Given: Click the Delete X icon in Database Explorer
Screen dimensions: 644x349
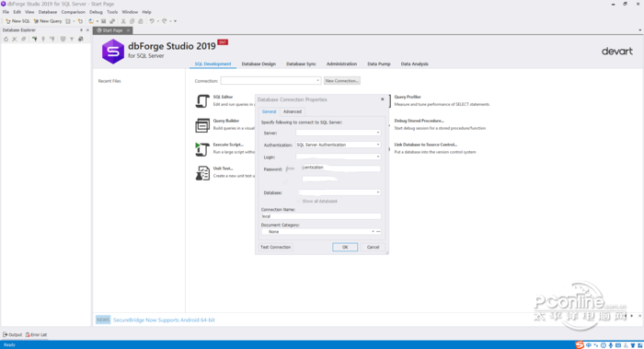Looking at the screenshot, I should coord(15,39).
